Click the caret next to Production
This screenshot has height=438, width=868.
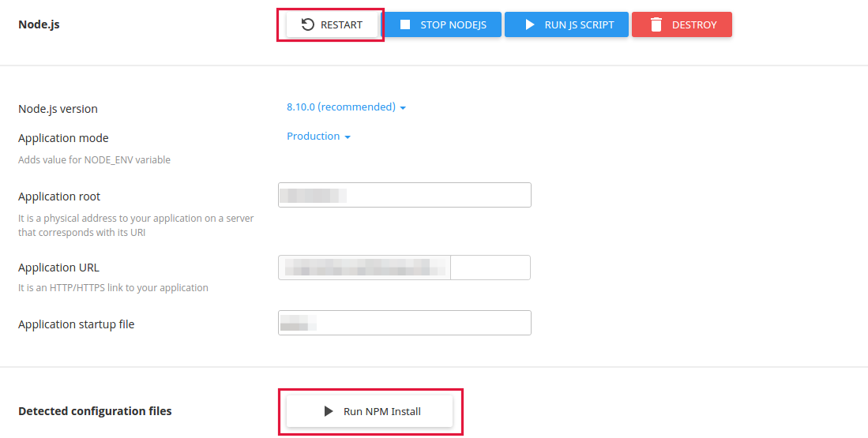(347, 137)
